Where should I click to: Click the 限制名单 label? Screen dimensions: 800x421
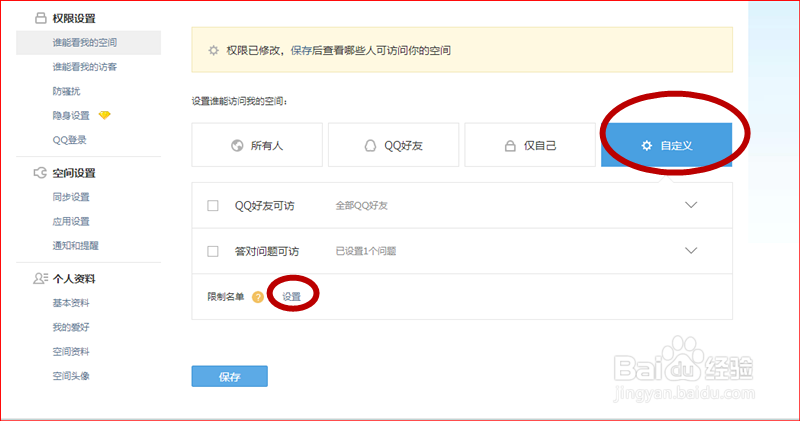point(226,297)
